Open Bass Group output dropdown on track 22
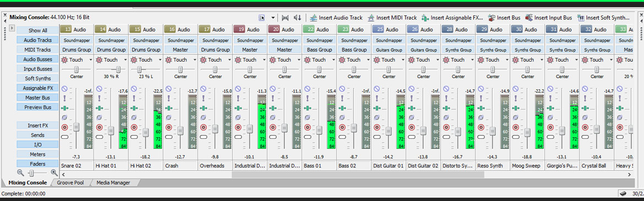 click(319, 50)
